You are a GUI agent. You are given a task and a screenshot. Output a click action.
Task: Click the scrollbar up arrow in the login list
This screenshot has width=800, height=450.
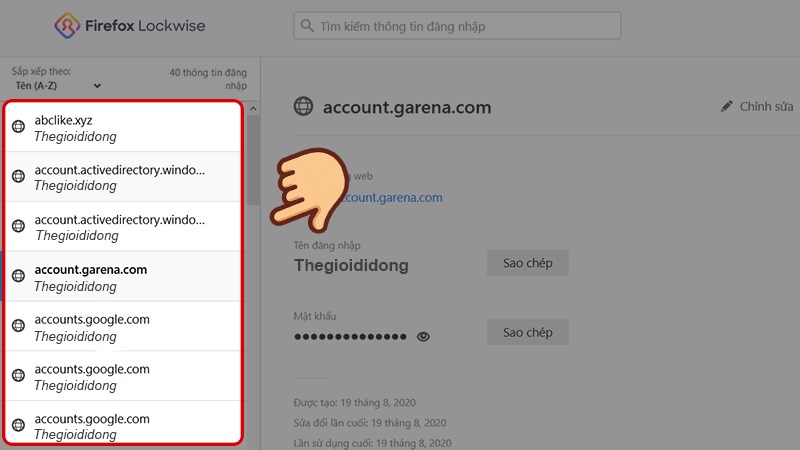[253, 109]
